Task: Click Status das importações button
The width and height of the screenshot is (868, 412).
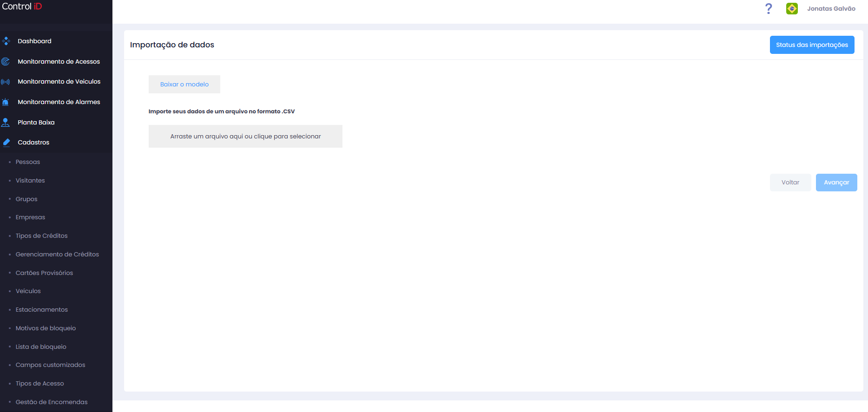Action: click(x=812, y=45)
